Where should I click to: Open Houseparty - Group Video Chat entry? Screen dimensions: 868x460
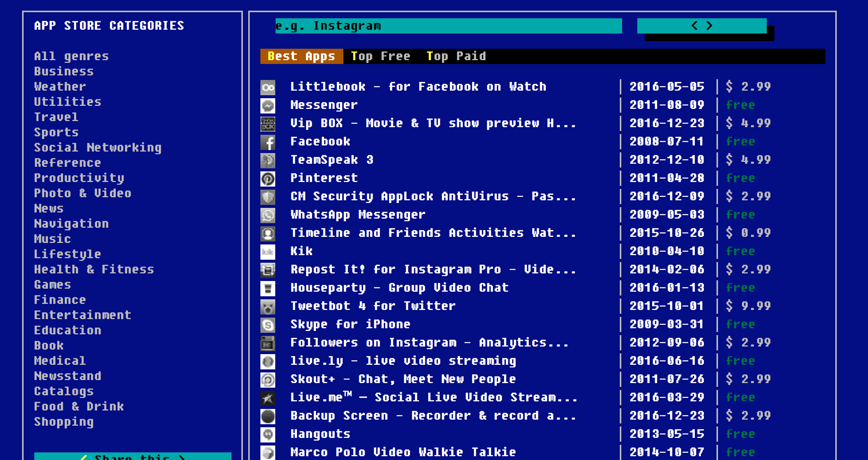point(399,288)
